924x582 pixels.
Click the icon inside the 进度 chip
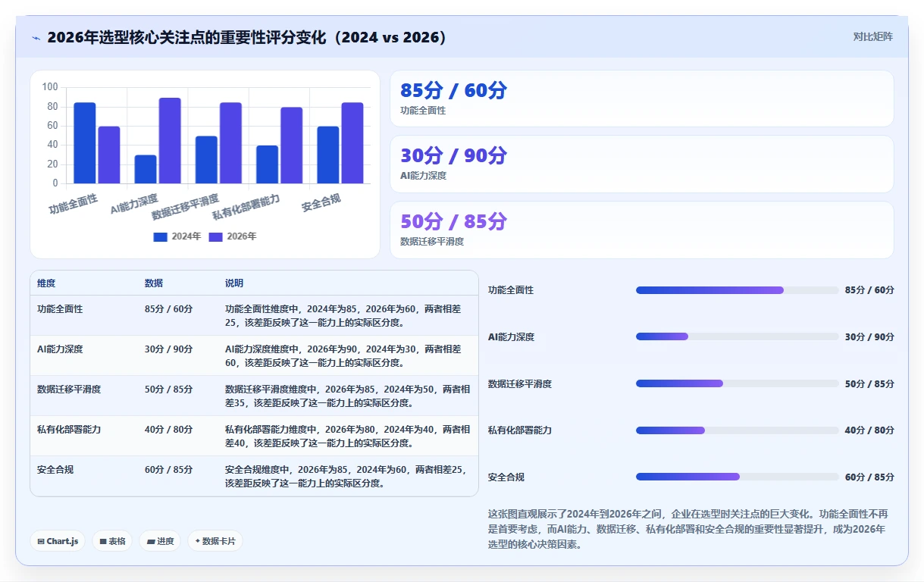pos(151,542)
